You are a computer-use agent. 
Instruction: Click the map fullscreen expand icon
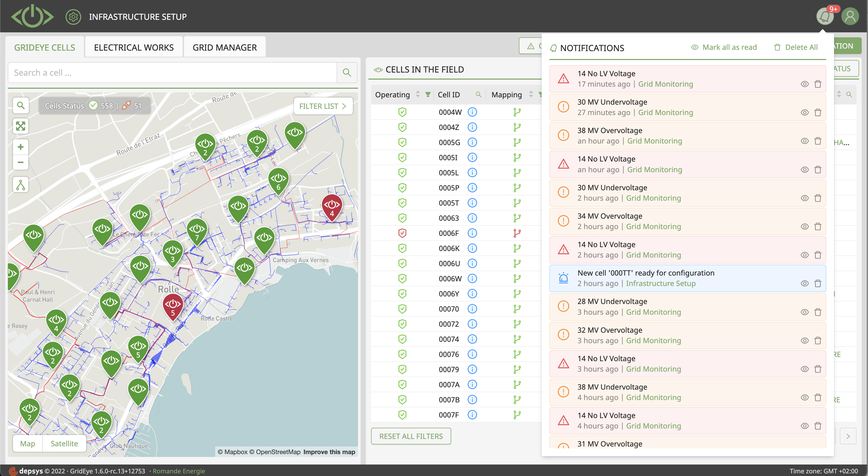(21, 126)
